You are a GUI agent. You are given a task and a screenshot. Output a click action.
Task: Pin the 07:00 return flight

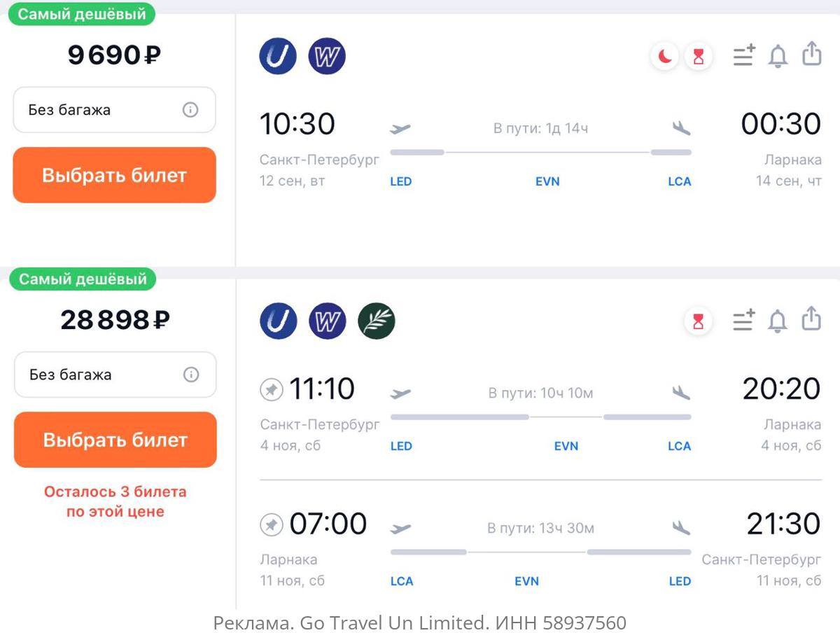271,524
